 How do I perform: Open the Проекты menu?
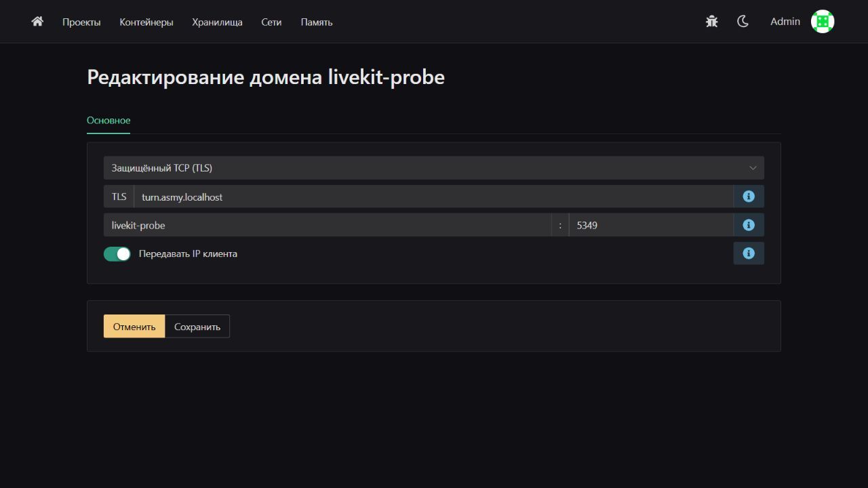coord(81,22)
